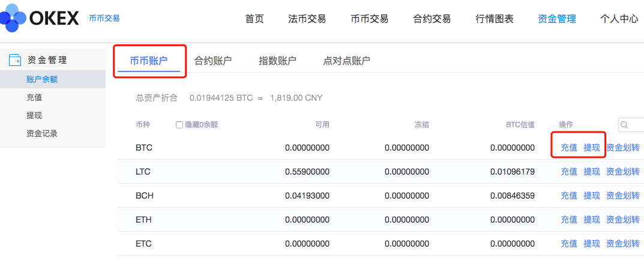Click 提现 in the ETH row

[592, 220]
